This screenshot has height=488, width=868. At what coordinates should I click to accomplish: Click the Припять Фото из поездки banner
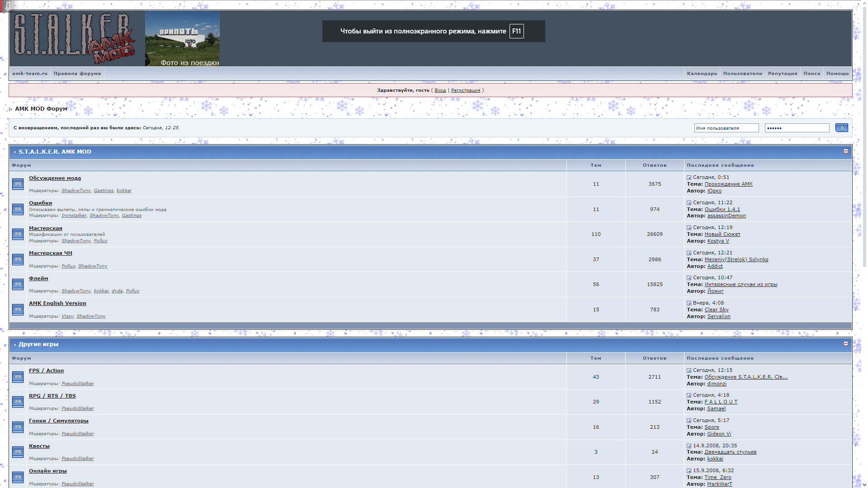(182, 39)
